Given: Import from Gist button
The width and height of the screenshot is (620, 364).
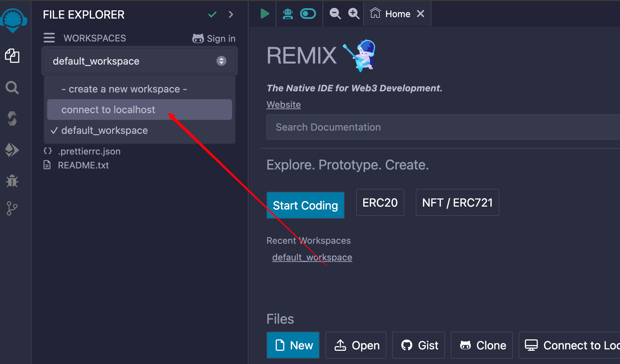Looking at the screenshot, I should coord(419,345).
